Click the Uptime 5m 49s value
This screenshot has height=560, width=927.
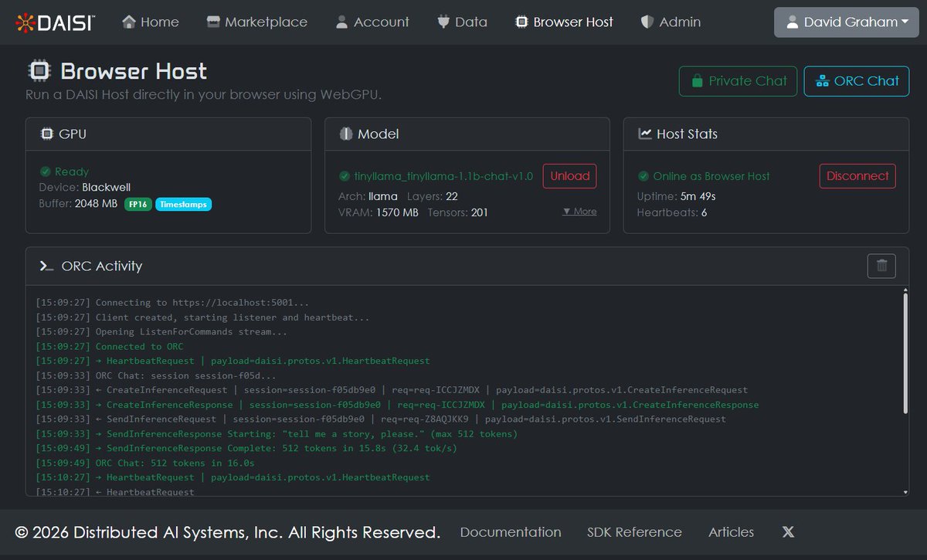698,196
